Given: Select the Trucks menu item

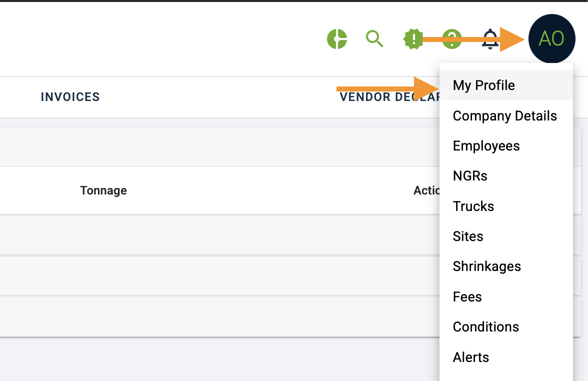Looking at the screenshot, I should (x=473, y=206).
